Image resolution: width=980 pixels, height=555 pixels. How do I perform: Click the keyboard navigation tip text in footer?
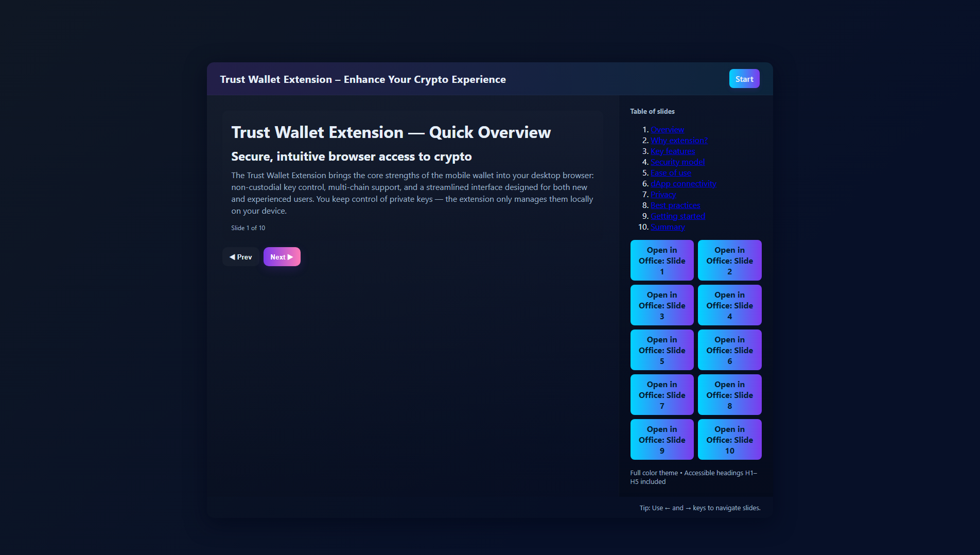coord(700,508)
